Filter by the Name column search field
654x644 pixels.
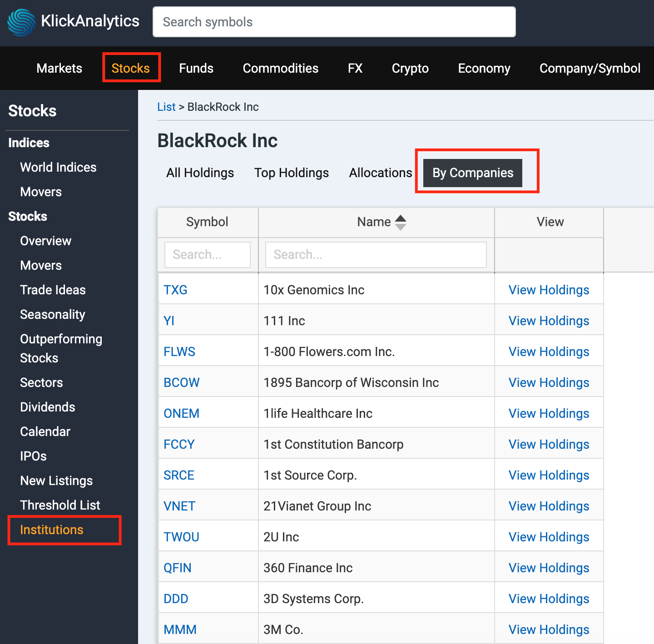(376, 254)
